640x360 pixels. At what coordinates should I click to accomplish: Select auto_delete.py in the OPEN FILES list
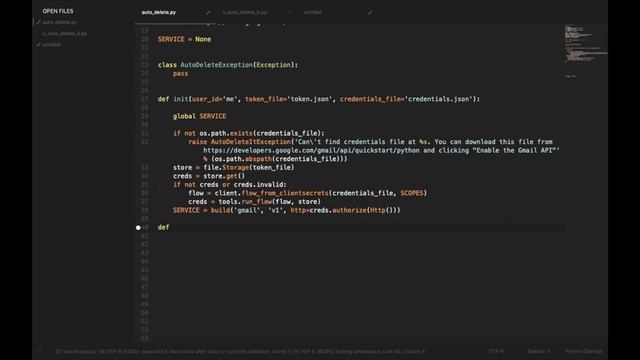(60, 22)
